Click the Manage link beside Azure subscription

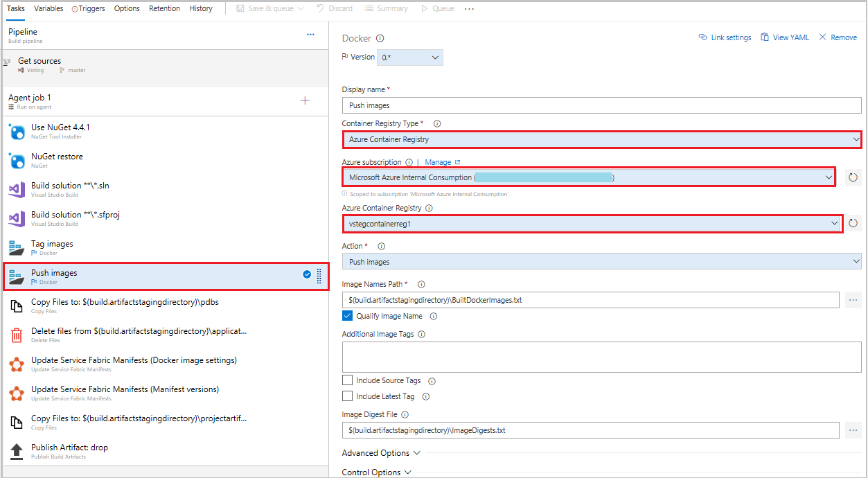(x=437, y=161)
